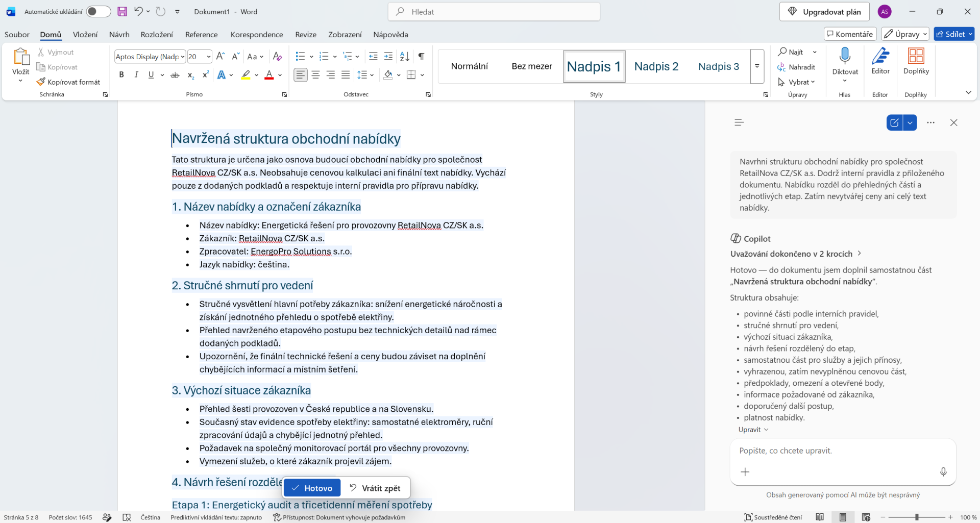Image resolution: width=980 pixels, height=523 pixels.
Task: Click Vrátit zpět to revert
Action: coord(375,488)
